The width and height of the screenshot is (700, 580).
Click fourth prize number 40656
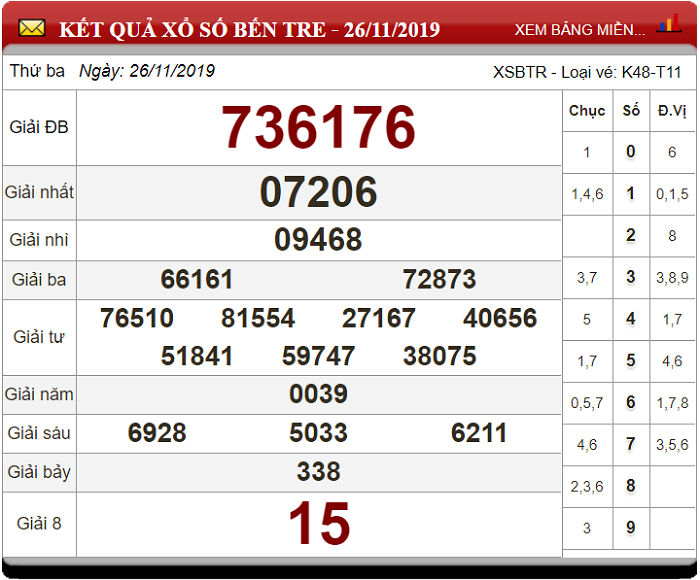tap(500, 318)
